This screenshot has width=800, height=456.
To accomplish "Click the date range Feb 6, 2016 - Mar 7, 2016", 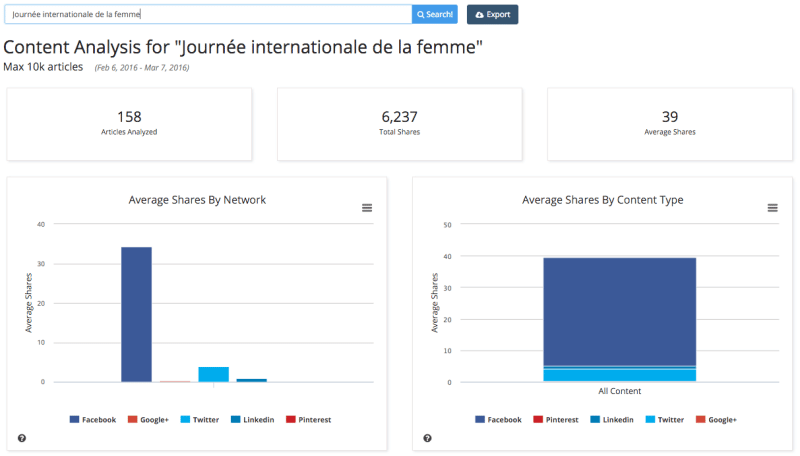I will pos(142,68).
